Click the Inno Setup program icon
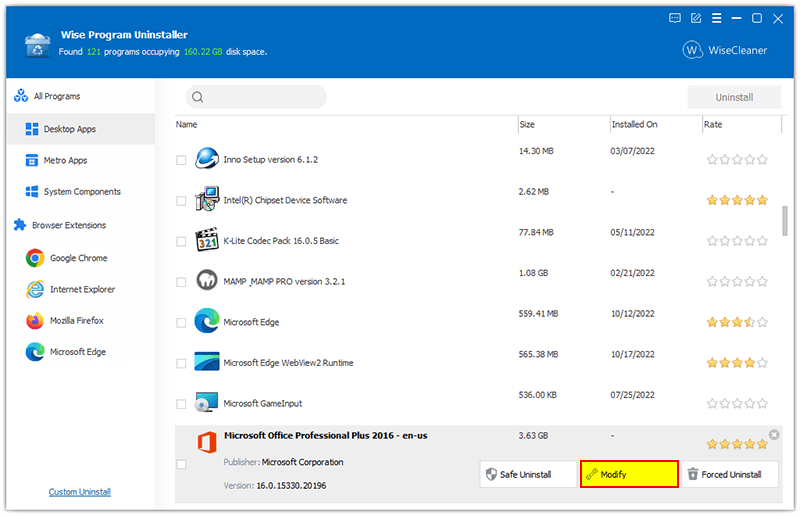 pos(207,158)
